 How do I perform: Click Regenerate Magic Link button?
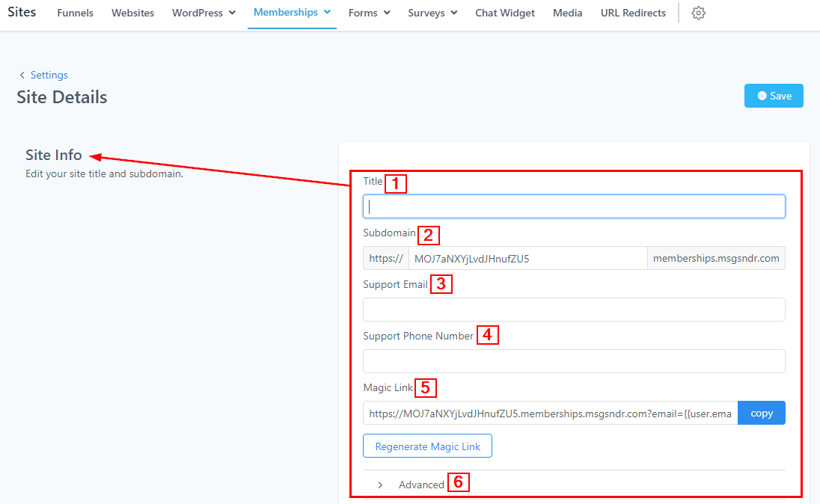tap(427, 446)
